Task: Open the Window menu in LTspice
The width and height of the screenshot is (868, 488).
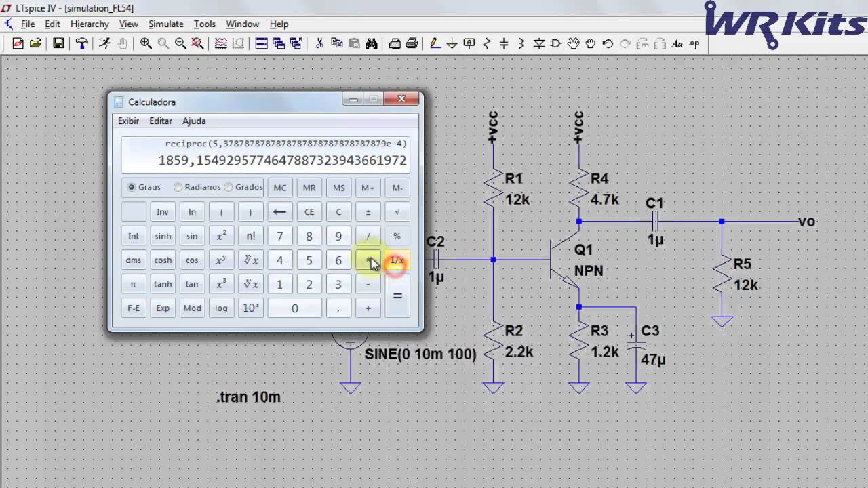Action: (x=242, y=24)
